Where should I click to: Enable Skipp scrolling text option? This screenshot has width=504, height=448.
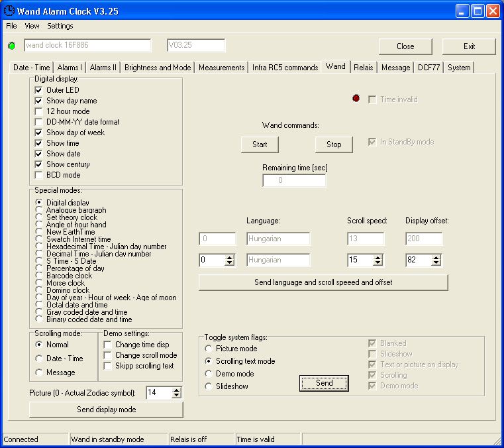click(108, 366)
